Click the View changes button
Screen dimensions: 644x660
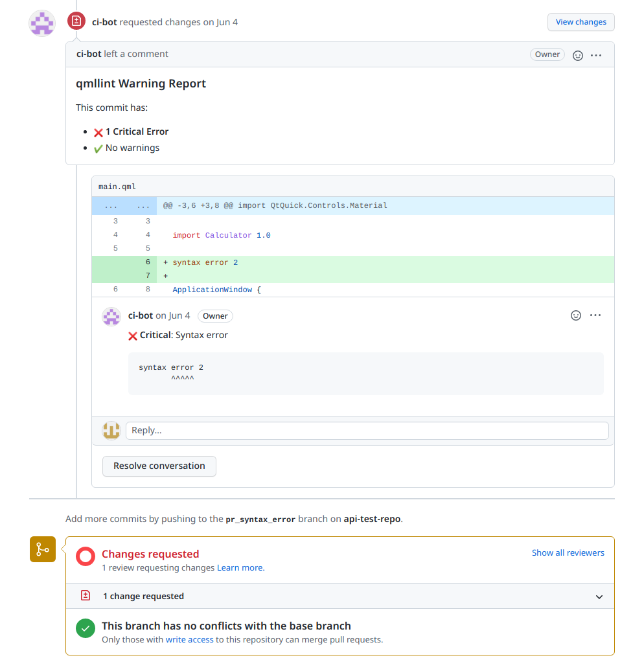pos(581,22)
